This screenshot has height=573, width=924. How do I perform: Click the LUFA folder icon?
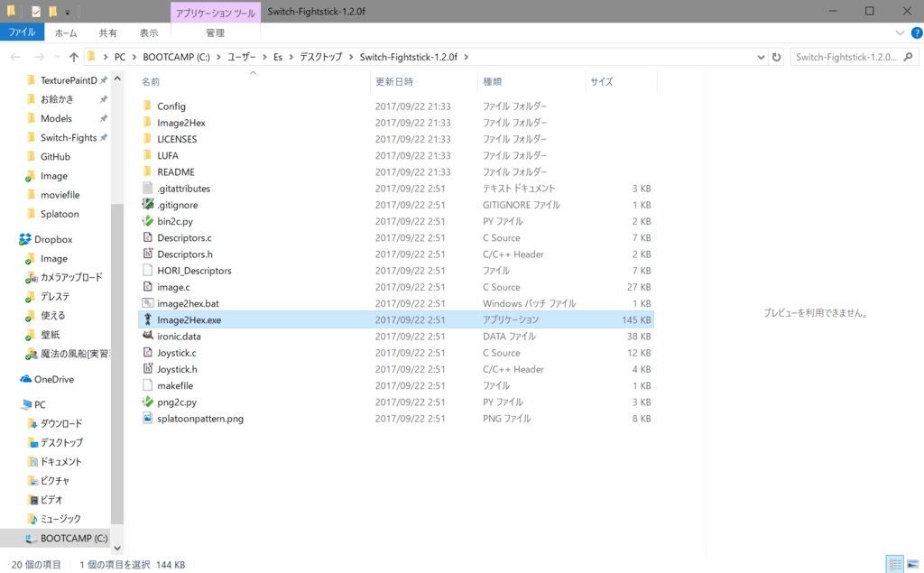tap(147, 155)
